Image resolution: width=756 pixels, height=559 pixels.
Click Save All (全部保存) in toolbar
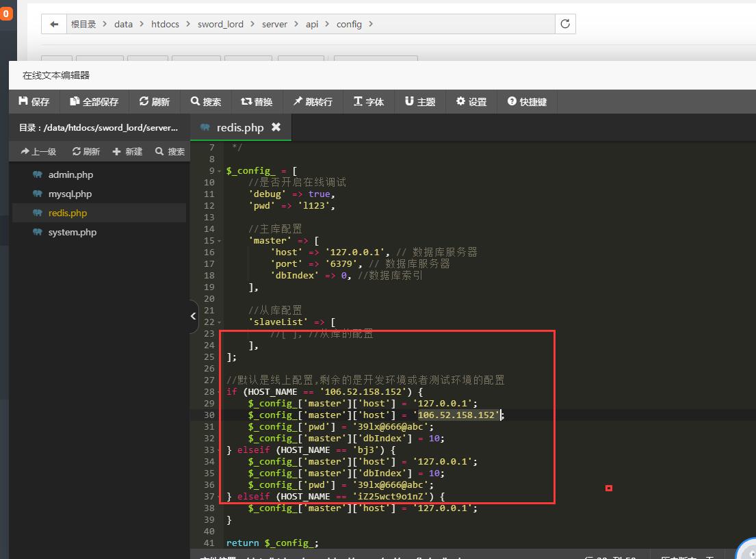coord(94,102)
